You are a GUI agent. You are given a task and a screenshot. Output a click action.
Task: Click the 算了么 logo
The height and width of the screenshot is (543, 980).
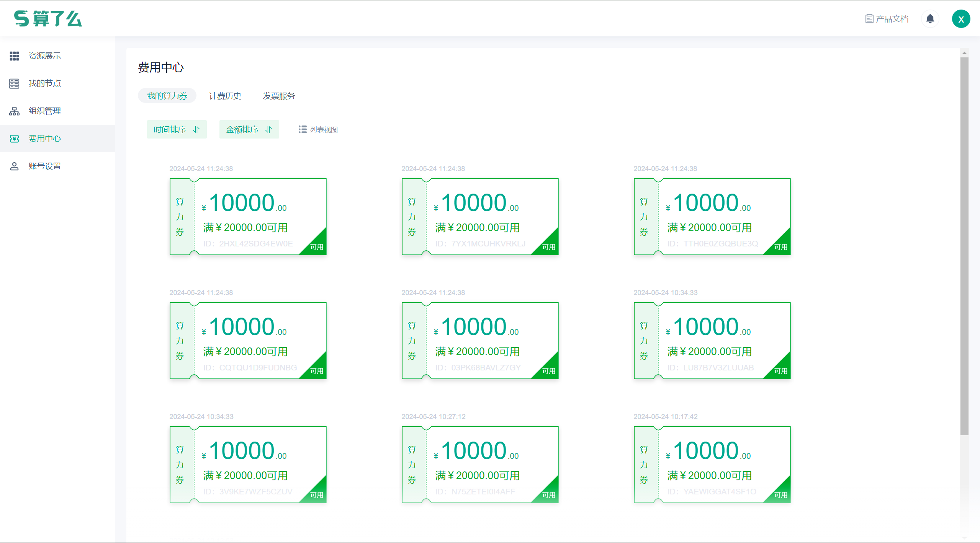coord(48,18)
